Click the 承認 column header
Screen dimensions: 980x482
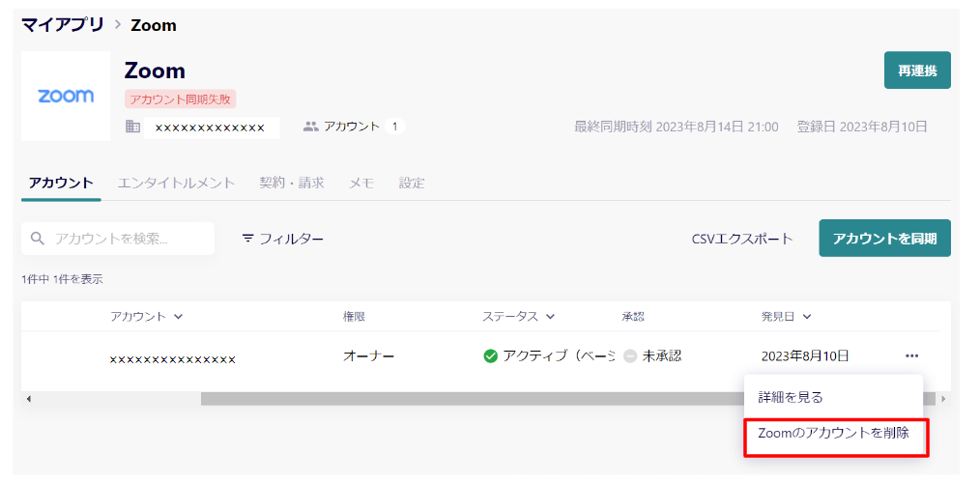(x=633, y=317)
